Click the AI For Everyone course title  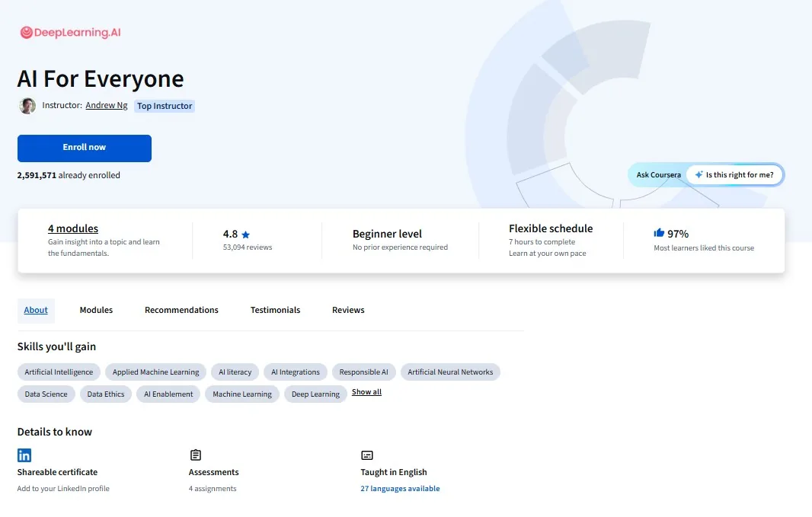tap(101, 78)
